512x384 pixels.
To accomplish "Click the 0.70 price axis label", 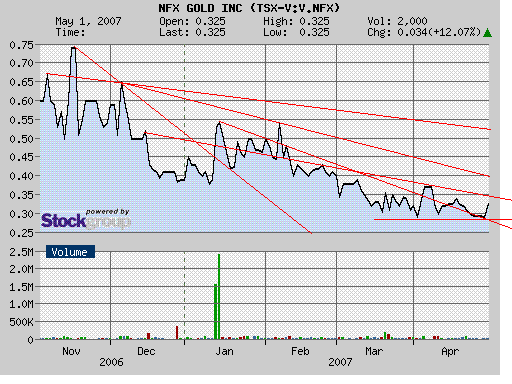I will [x=22, y=63].
